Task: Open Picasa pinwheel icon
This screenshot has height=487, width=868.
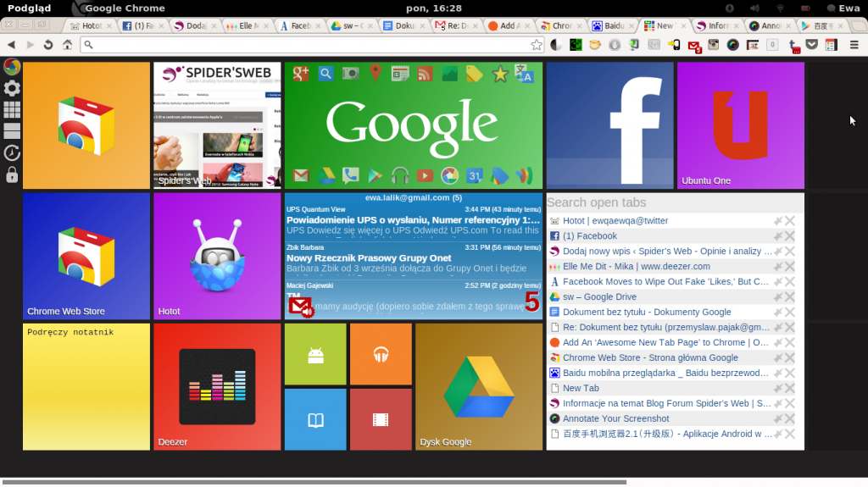Action: point(449,176)
